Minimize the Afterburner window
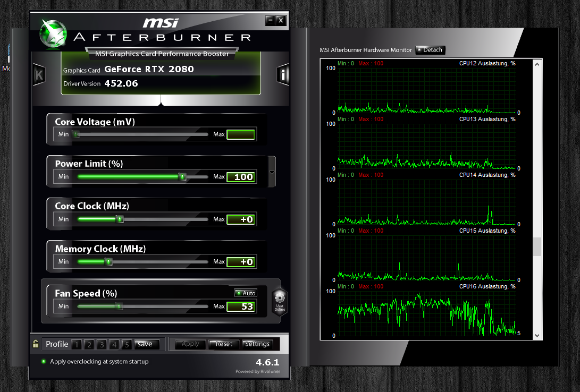Screen dimensions: 580x392 tap(271, 20)
